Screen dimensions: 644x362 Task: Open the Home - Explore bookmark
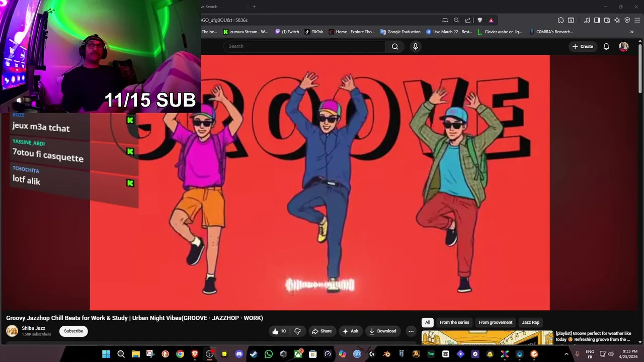(x=352, y=32)
